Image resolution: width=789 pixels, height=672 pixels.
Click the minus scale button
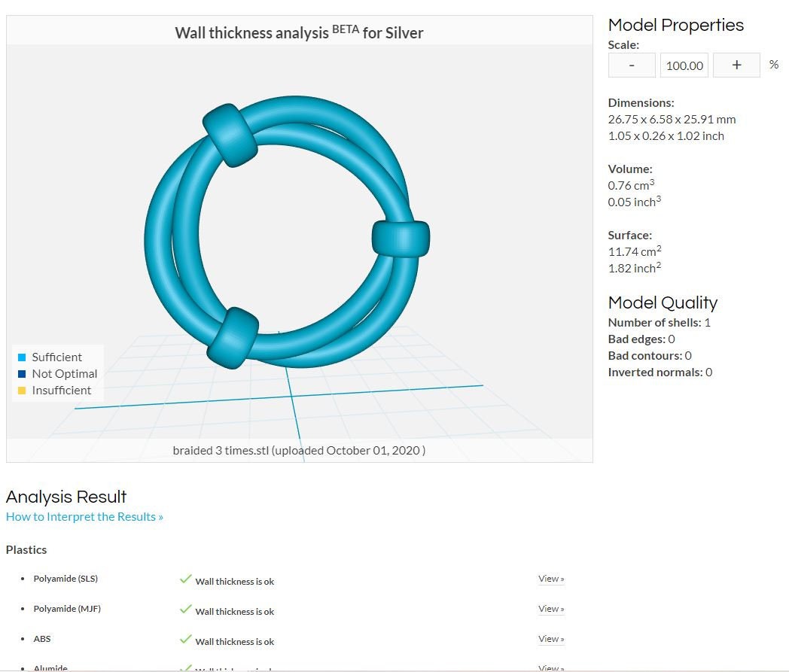631,65
